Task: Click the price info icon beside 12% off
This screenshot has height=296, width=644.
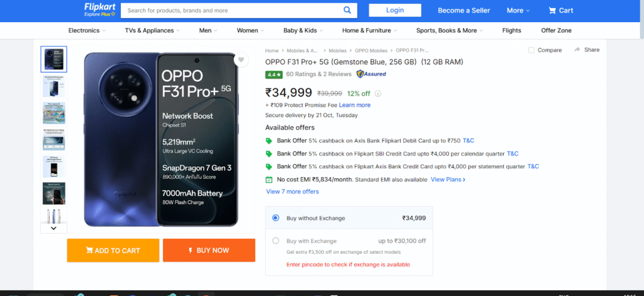Action: click(378, 93)
